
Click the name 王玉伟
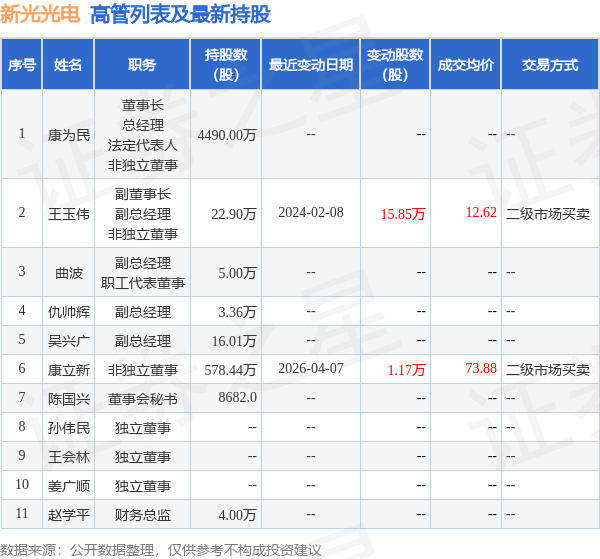(69, 214)
